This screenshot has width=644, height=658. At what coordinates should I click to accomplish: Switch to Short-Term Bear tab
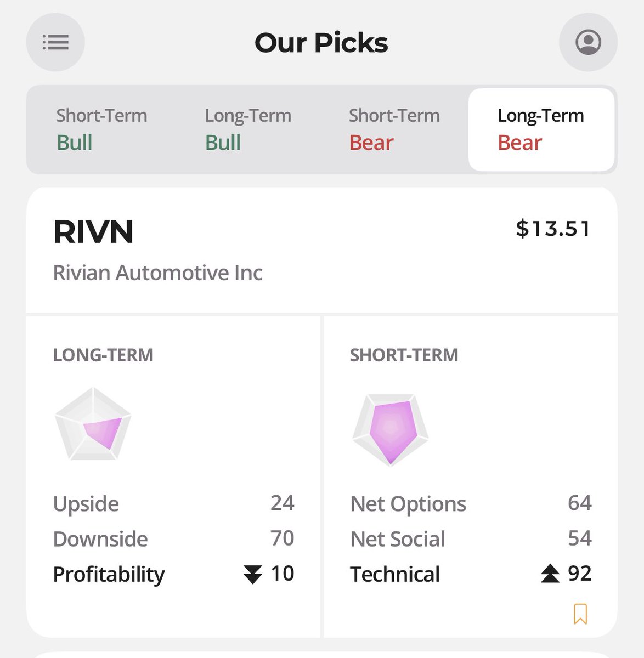[x=394, y=129]
